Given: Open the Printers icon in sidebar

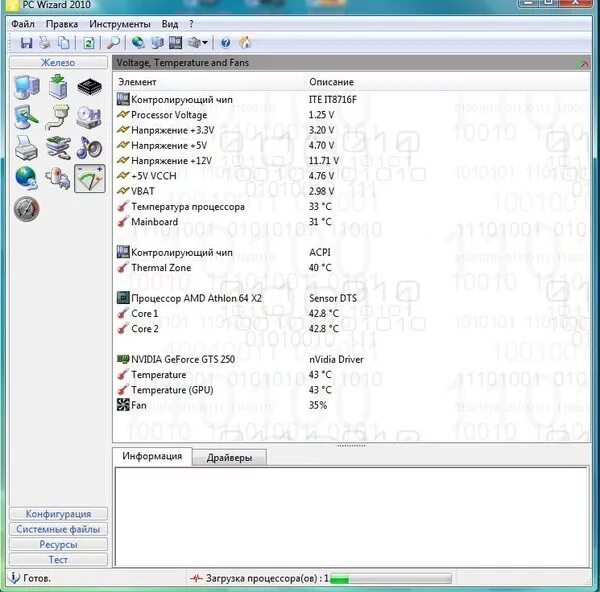Looking at the screenshot, I should [x=26, y=148].
